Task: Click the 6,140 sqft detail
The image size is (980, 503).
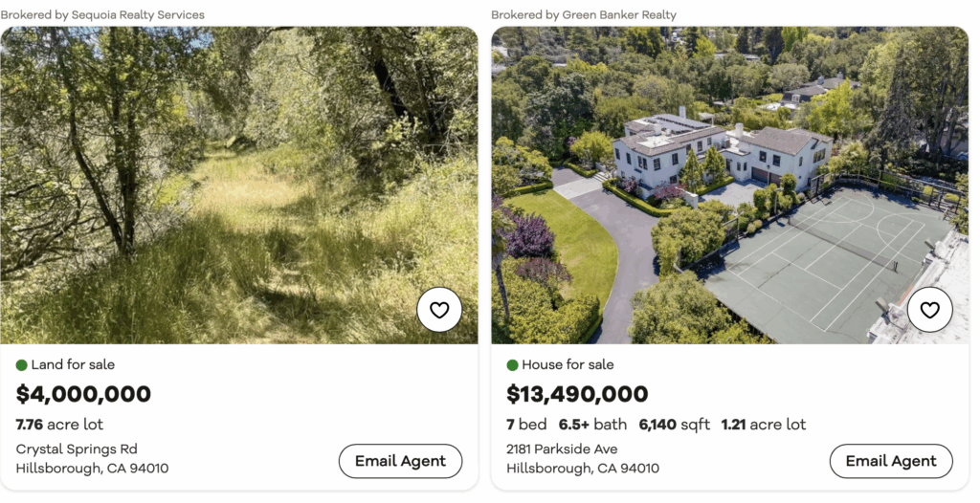Action: (x=675, y=425)
